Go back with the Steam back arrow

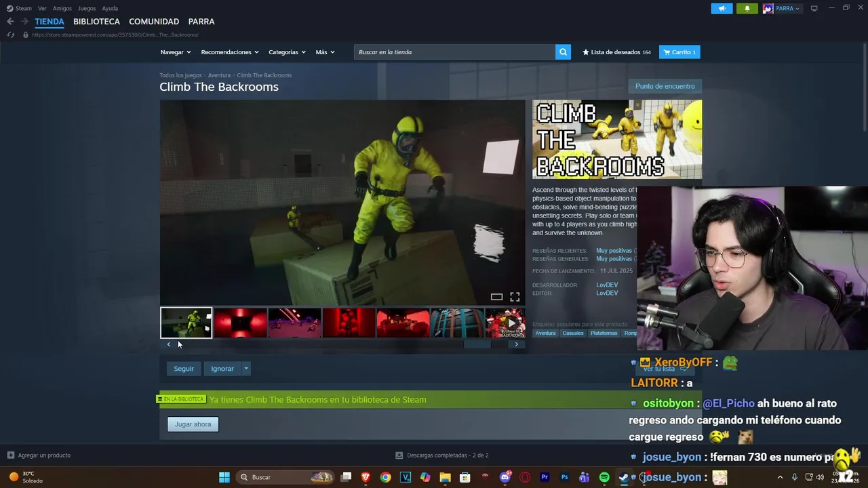tap(10, 22)
